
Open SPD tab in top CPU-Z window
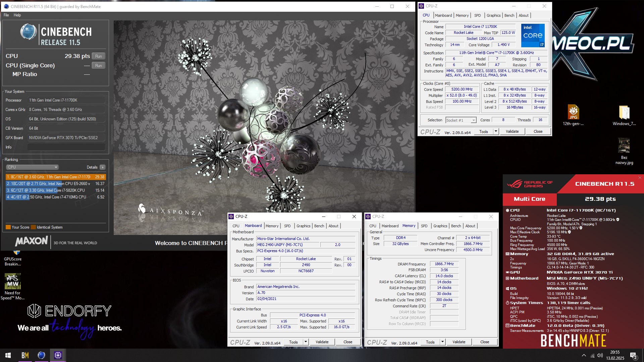(x=477, y=15)
